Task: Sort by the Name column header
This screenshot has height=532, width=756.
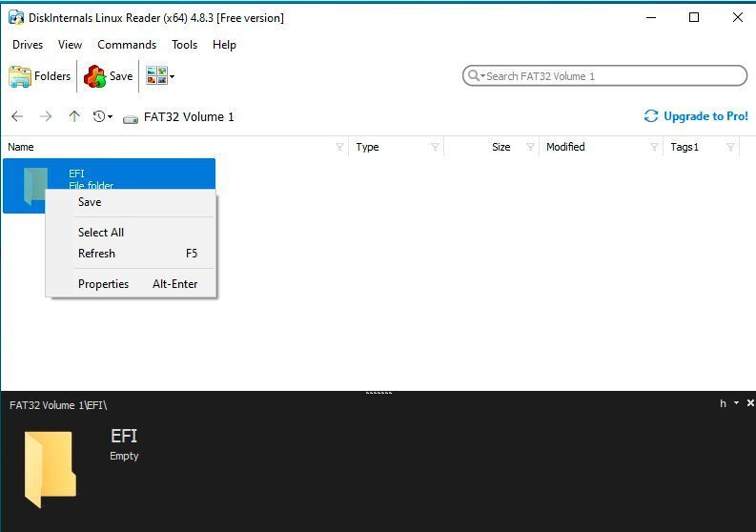Action: click(x=21, y=147)
